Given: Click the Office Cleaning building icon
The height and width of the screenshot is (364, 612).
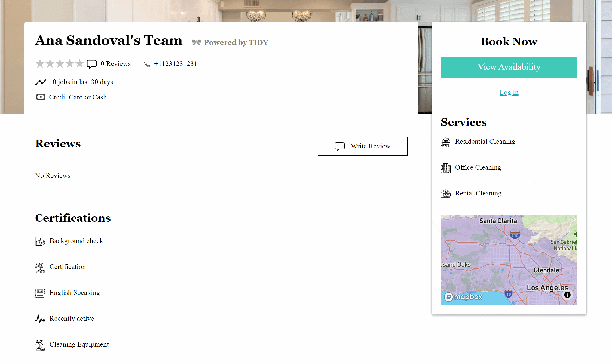Looking at the screenshot, I should [445, 168].
